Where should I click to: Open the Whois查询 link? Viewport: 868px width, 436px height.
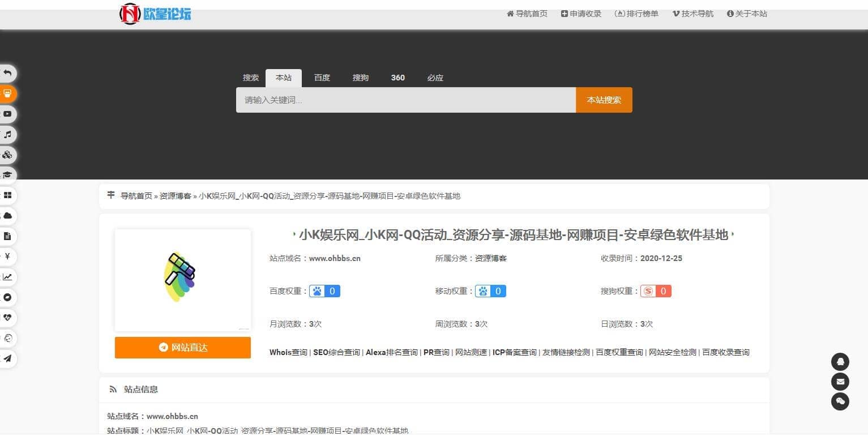pyautogui.click(x=288, y=352)
